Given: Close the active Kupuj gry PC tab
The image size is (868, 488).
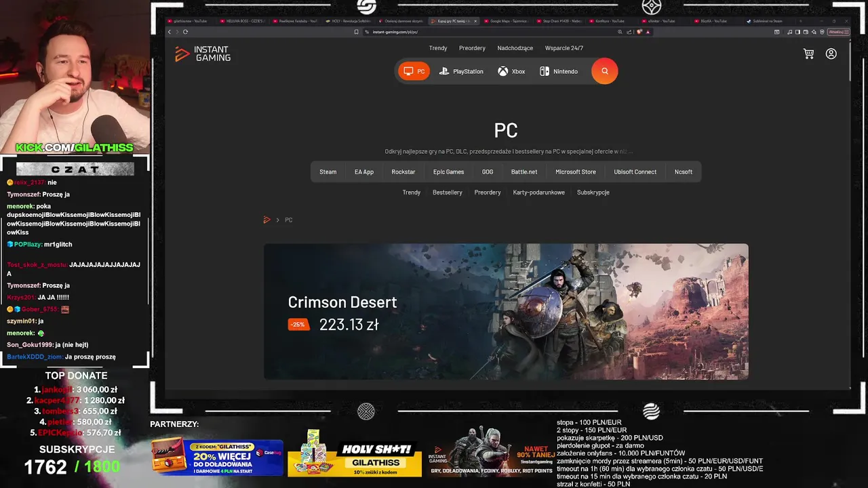Looking at the screenshot, I should point(475,21).
